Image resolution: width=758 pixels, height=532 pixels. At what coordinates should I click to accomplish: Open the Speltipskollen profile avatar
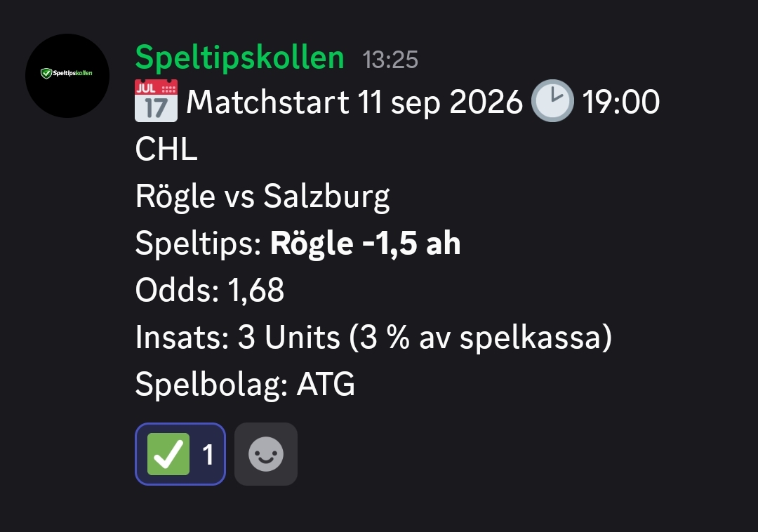point(67,76)
